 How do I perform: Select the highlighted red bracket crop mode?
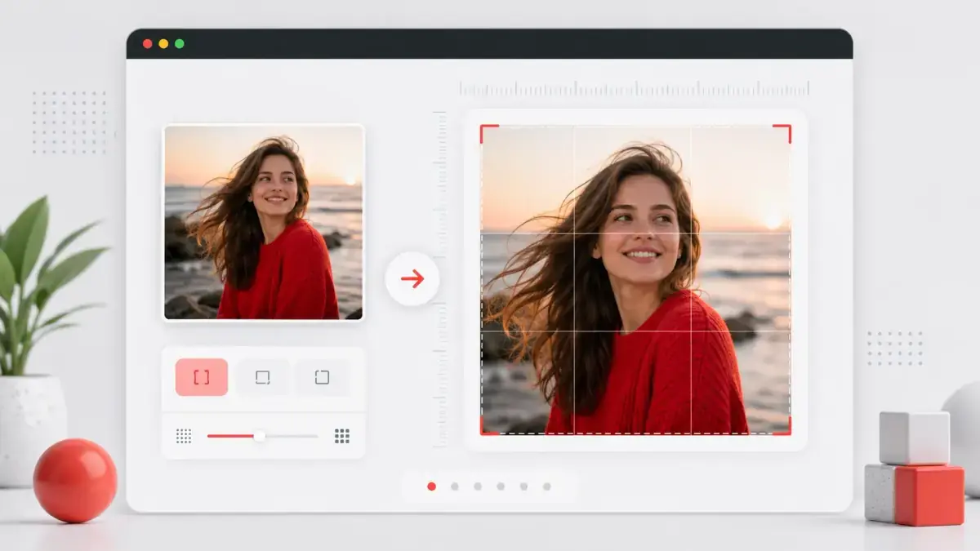coord(202,377)
